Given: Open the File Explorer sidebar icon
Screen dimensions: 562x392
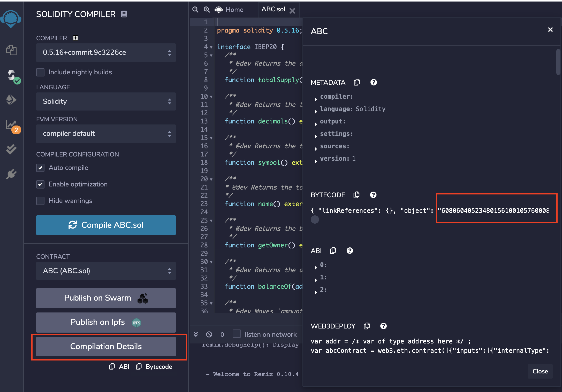Looking at the screenshot, I should pos(11,50).
